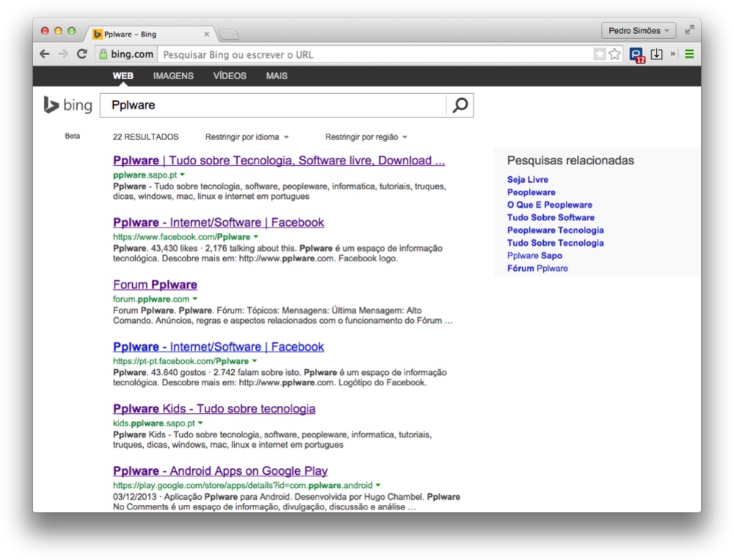Click related search O Que E Peopleware
734x560 pixels.
tap(550, 205)
